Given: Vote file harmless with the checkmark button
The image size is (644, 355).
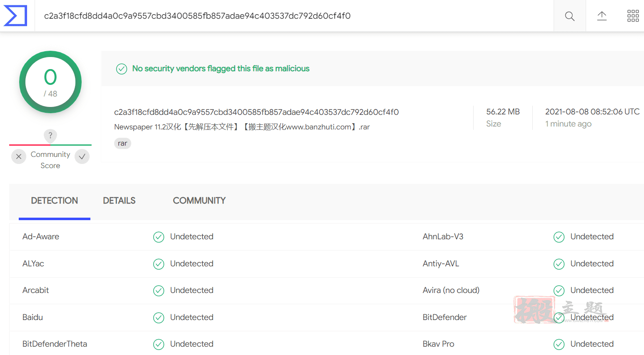Looking at the screenshot, I should point(82,156).
